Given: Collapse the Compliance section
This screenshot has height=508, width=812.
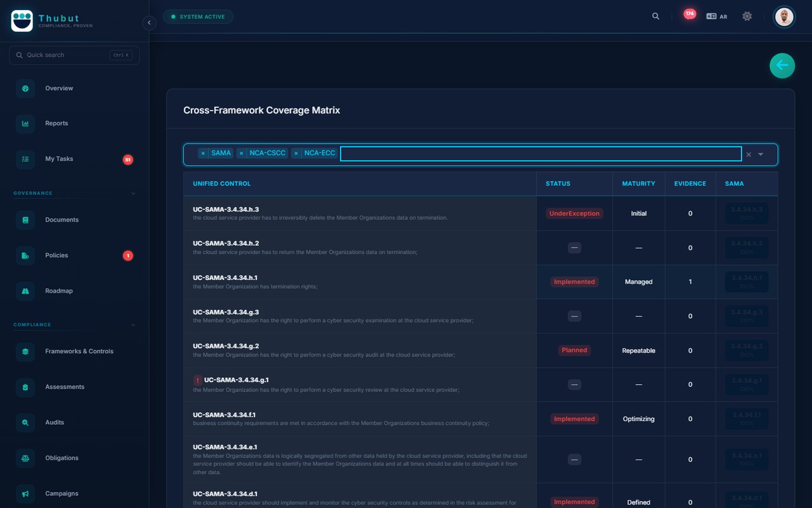Looking at the screenshot, I should click(133, 324).
